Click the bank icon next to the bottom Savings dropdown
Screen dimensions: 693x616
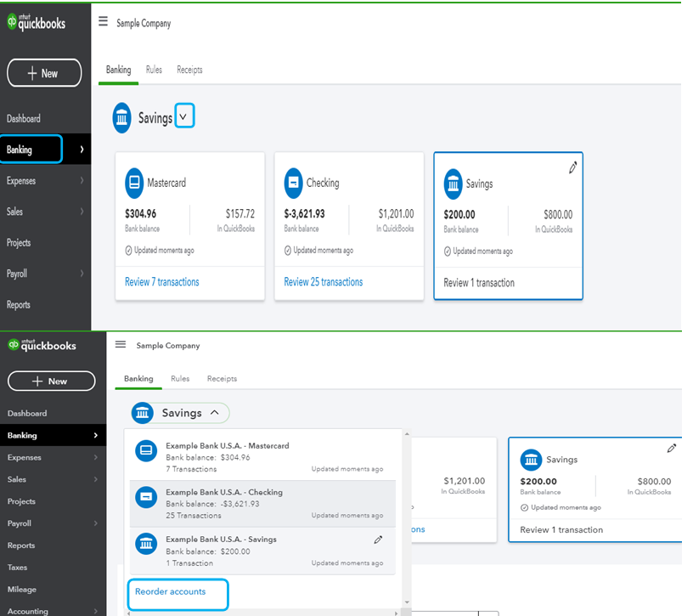click(143, 413)
